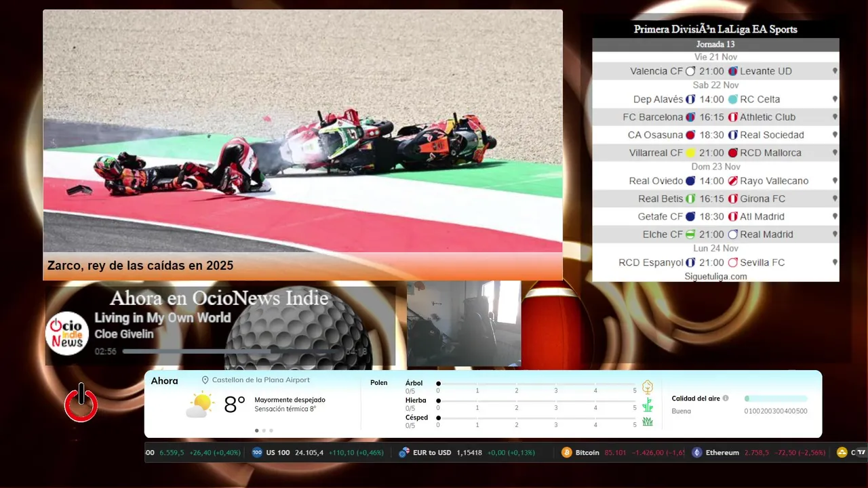Click the weed pollen icon on the Hierba row

pyautogui.click(x=648, y=405)
